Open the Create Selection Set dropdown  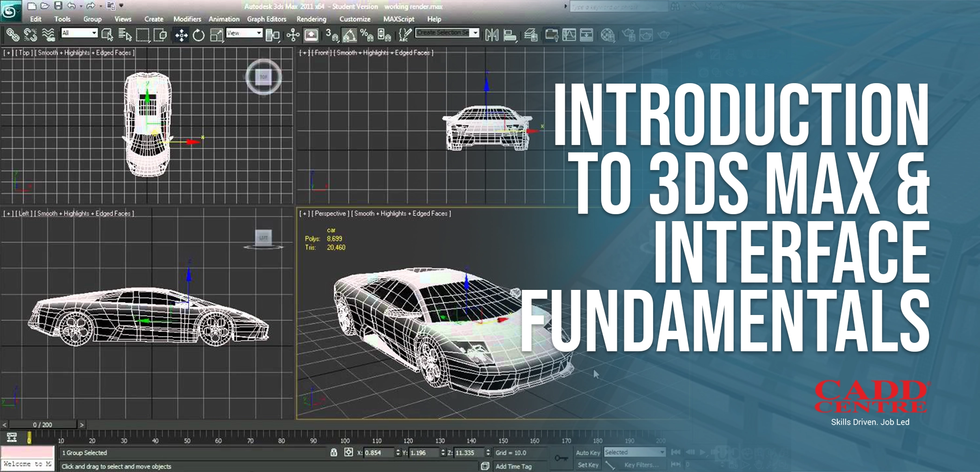[x=447, y=33]
